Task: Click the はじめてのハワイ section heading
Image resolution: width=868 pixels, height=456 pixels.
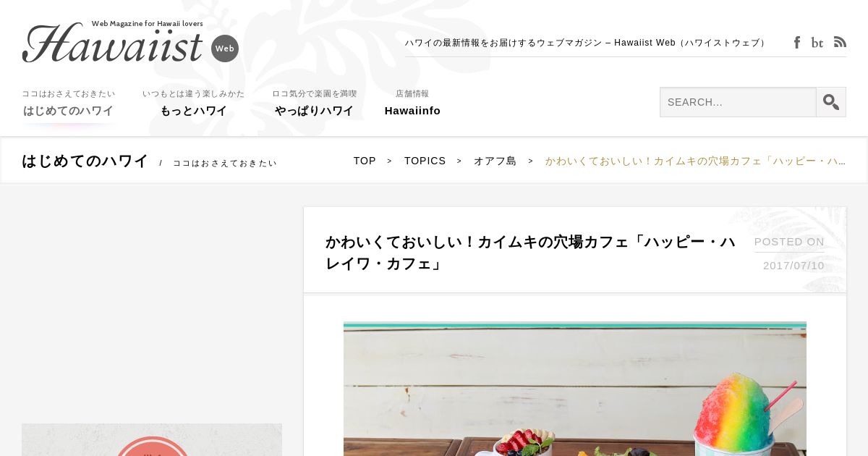Action: [x=85, y=161]
